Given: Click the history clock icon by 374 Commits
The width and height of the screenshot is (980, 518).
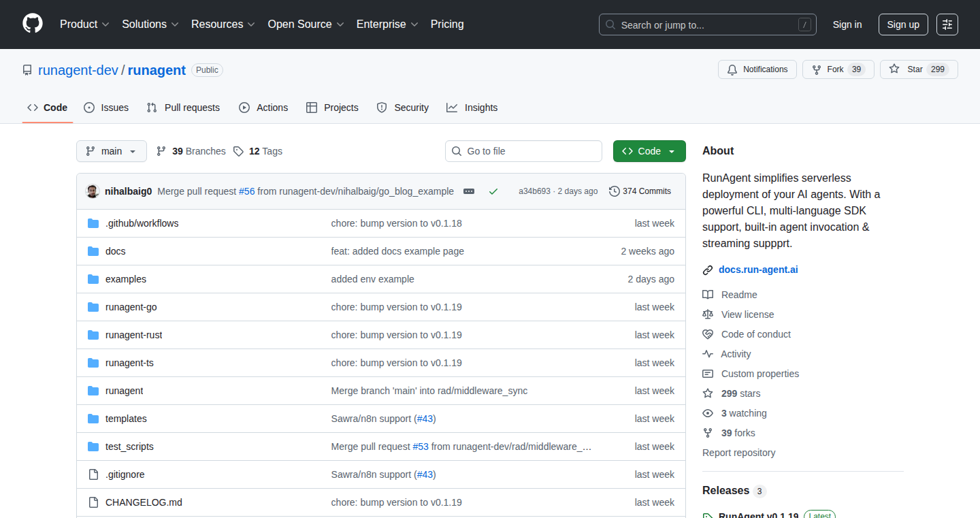Looking at the screenshot, I should (x=615, y=191).
